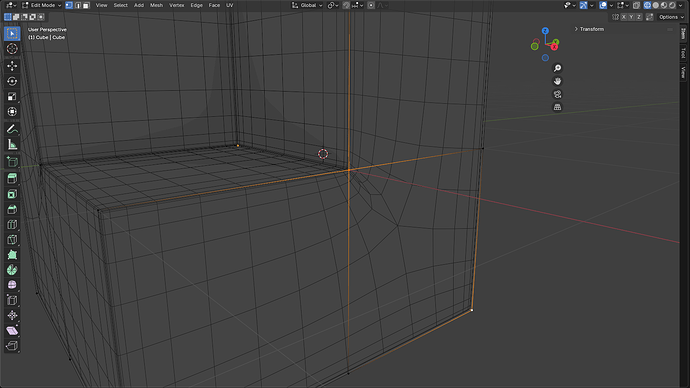
Task: Activate the Rotate tool
Action: click(12, 81)
